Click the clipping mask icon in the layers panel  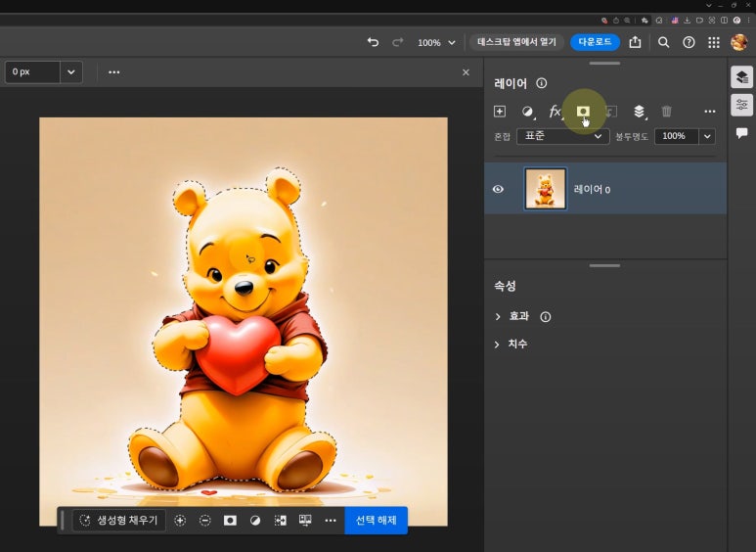pyautogui.click(x=611, y=112)
